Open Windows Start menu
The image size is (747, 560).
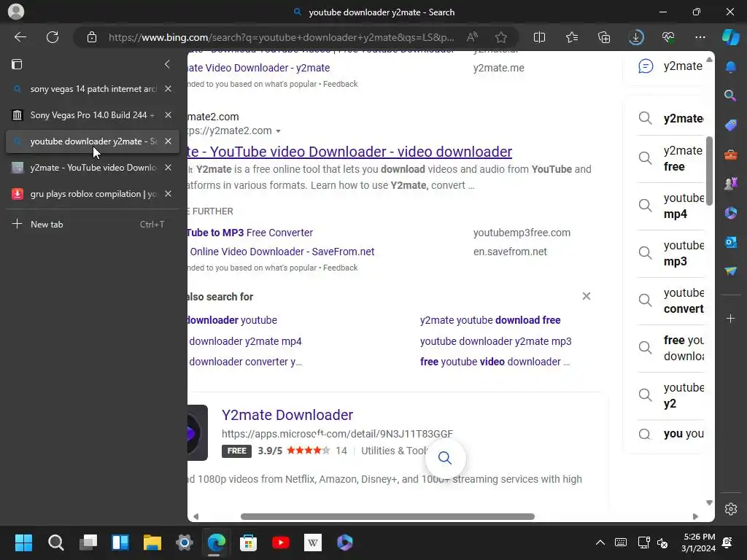click(x=23, y=542)
